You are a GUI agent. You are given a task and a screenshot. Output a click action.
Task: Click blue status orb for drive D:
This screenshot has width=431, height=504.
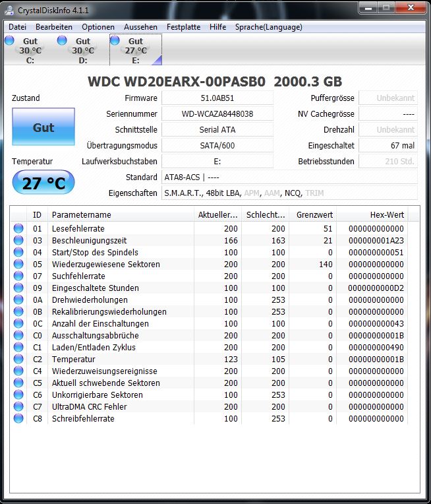(62, 40)
